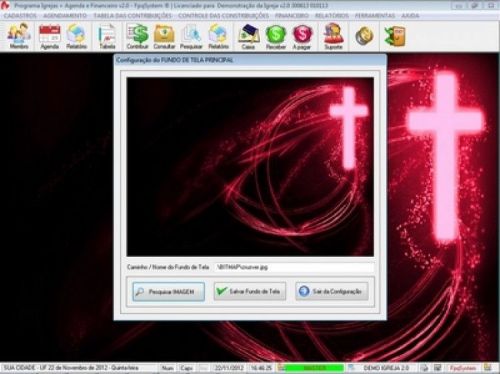Image resolution: width=500 pixels, height=374 pixels.
Task: Click the Consultar folder icon
Action: click(x=164, y=36)
